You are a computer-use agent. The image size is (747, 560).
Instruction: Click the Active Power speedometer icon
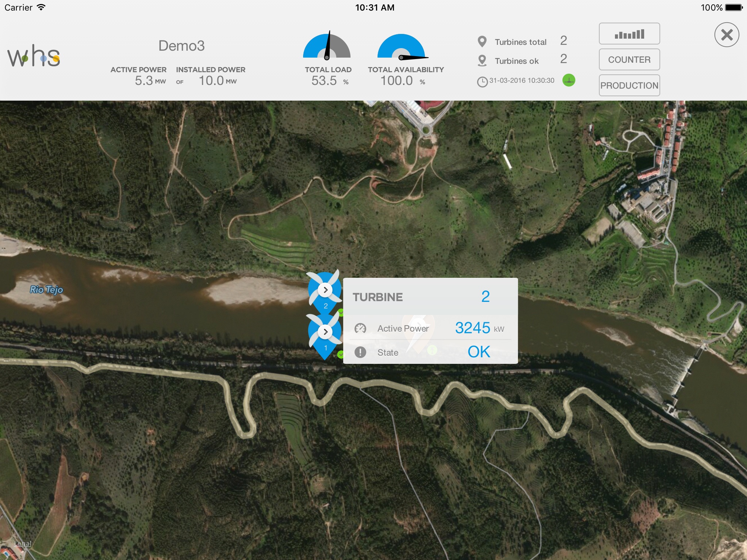(x=360, y=328)
